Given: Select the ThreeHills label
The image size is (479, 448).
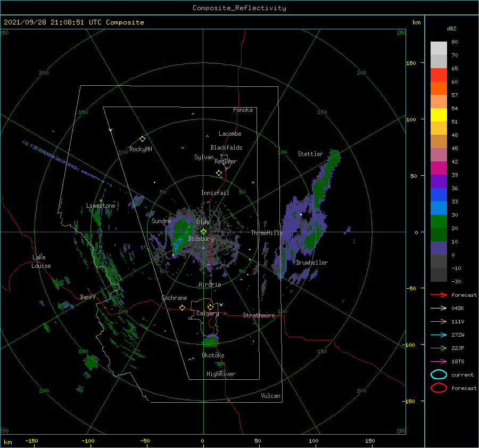Looking at the screenshot, I should (x=267, y=233).
